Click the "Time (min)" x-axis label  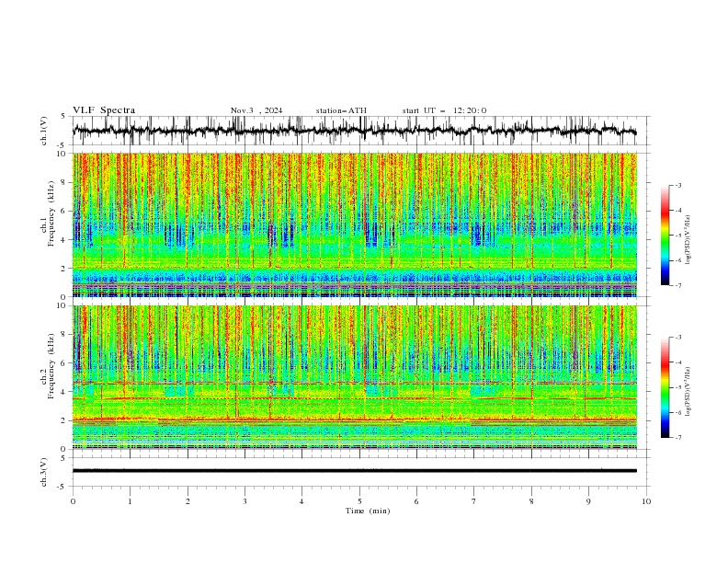(368, 511)
